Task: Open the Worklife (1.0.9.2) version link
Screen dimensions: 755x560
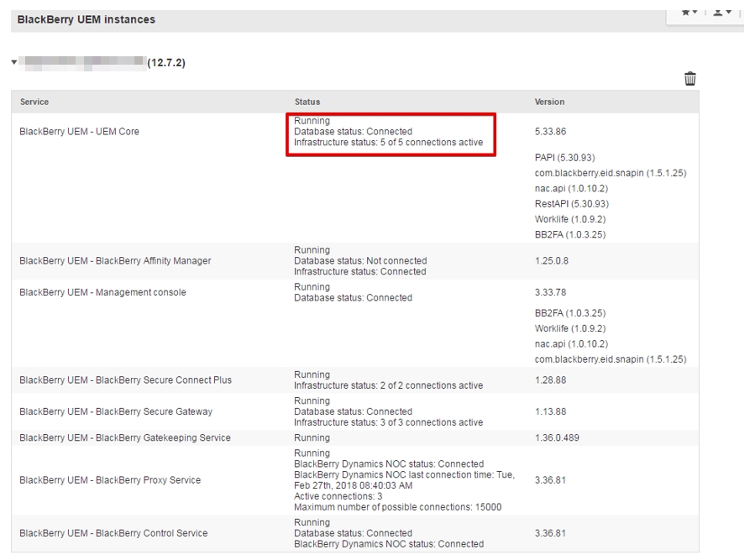Action: pos(560,218)
